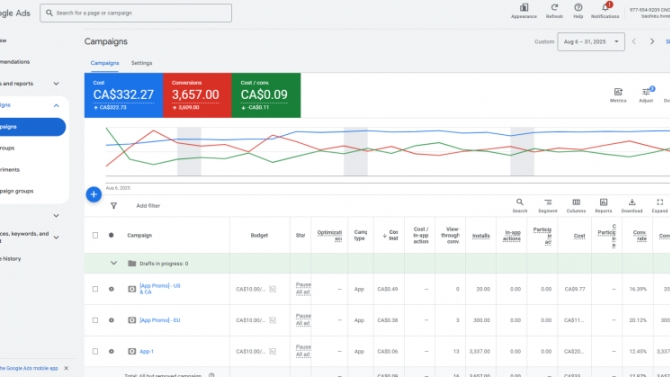Click status dot for [App Promo] - US & CA
This screenshot has height=377, width=670.
coord(111,289)
